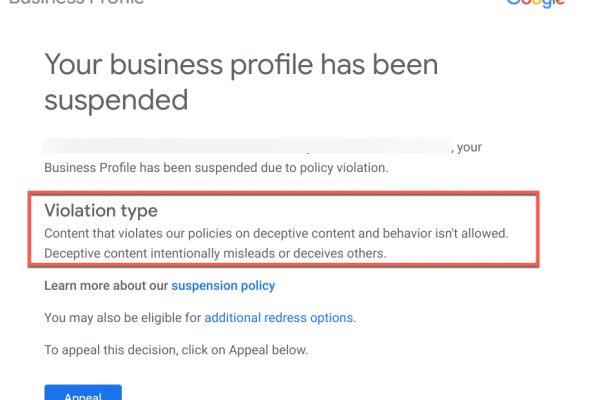This screenshot has height=400, width=600.
Task: Click the 'You may also be eligible for' text
Action: click(122, 318)
